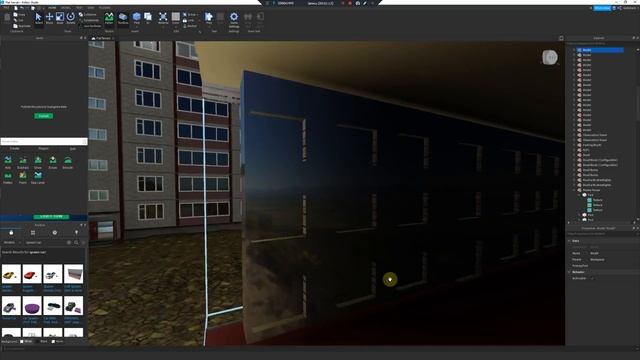Activate the Scale tool
This screenshot has height=360, width=640.
[x=60, y=18]
